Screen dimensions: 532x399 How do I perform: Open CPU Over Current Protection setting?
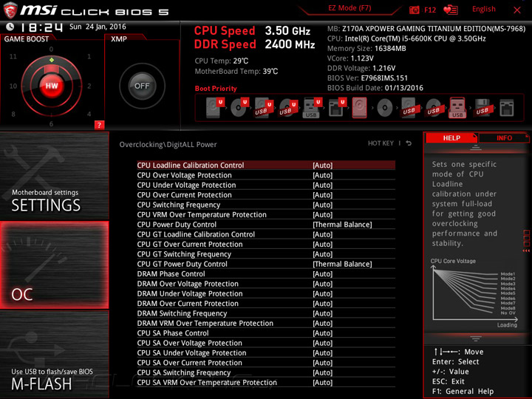pos(266,195)
